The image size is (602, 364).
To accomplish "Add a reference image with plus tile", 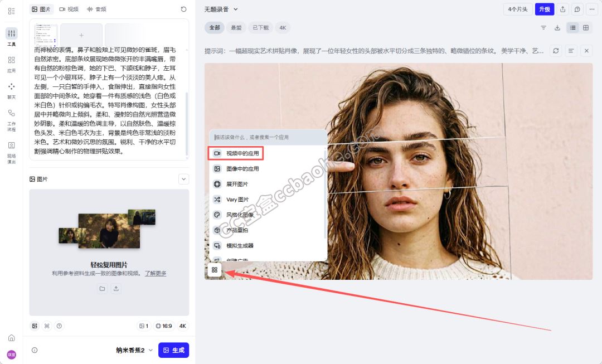I will pos(81,35).
